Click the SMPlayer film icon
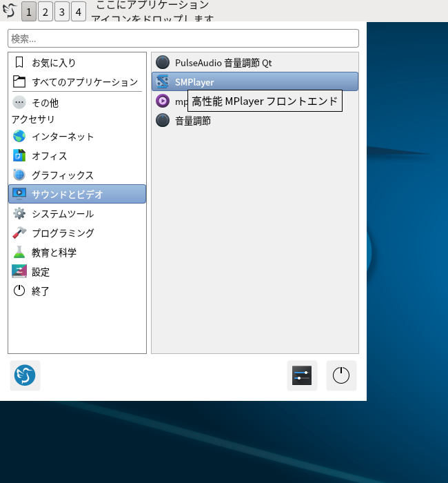The width and height of the screenshot is (448, 483). pyautogui.click(x=163, y=81)
